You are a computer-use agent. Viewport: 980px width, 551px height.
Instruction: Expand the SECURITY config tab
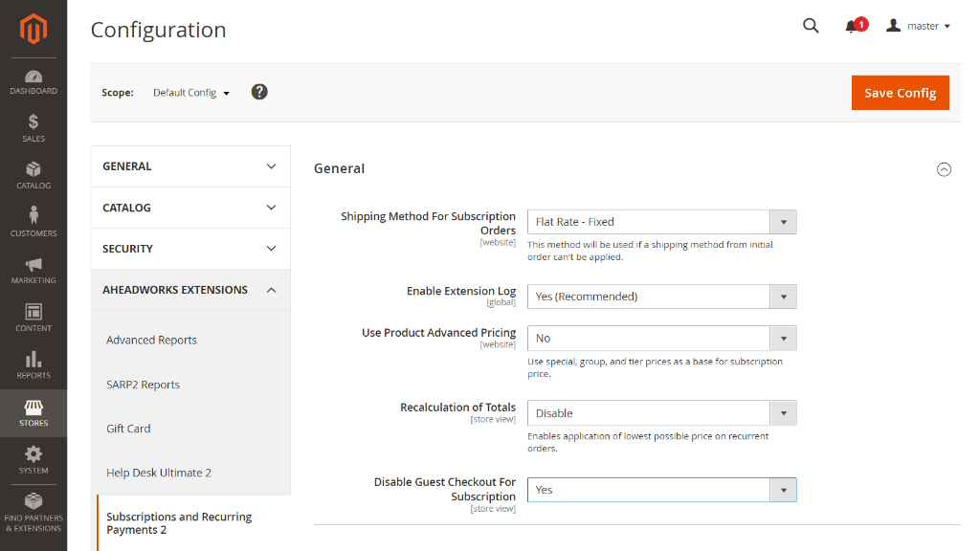point(190,249)
